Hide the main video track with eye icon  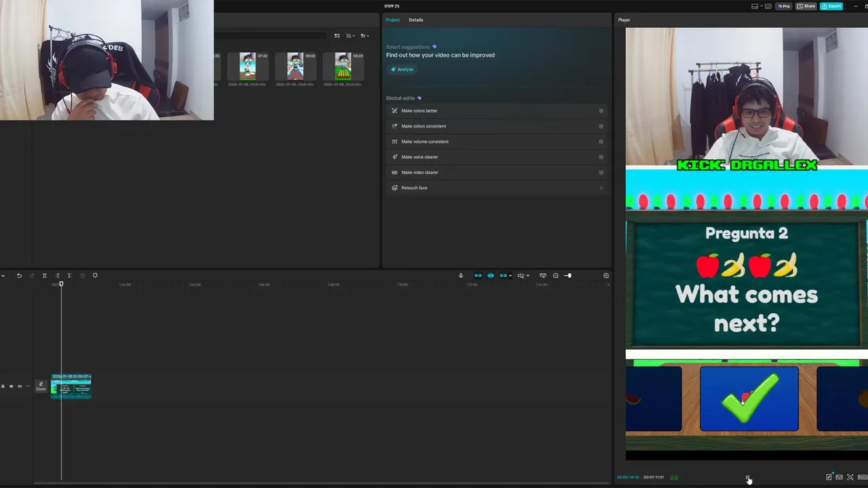[11, 386]
